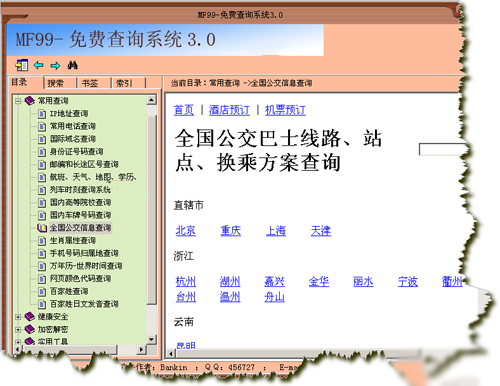Click the page icon beside 邮编和长途区号查询
This screenshot has width=500, height=386.
[x=42, y=165]
